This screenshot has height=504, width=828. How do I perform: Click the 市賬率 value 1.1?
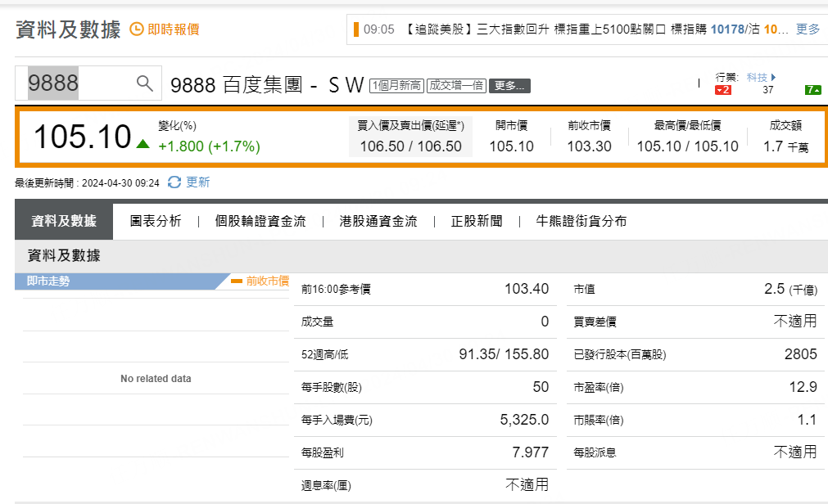click(x=807, y=420)
